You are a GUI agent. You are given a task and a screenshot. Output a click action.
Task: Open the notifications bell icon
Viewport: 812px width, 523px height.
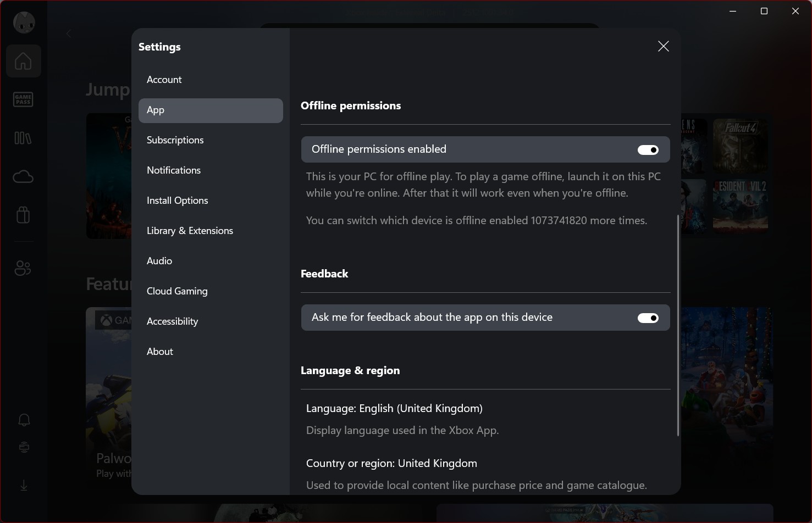tap(24, 420)
